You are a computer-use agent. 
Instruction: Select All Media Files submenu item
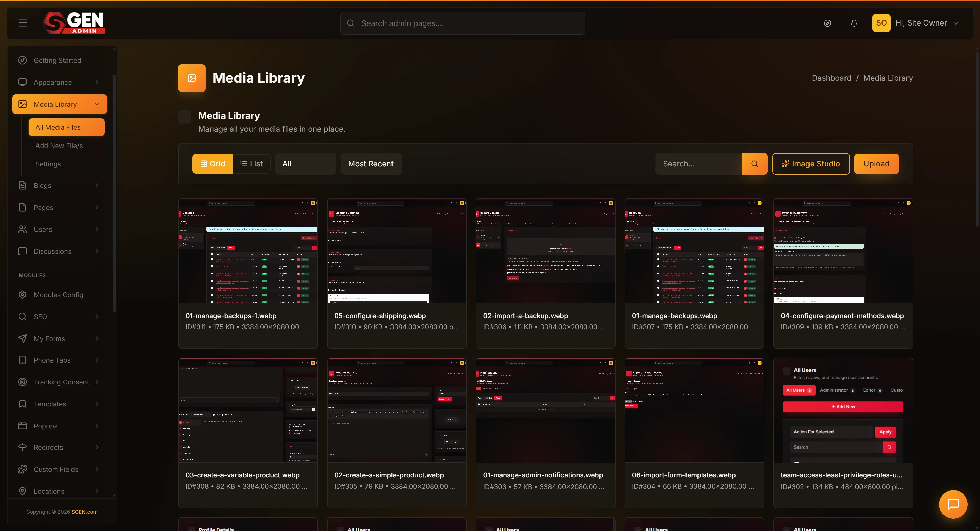pyautogui.click(x=67, y=127)
